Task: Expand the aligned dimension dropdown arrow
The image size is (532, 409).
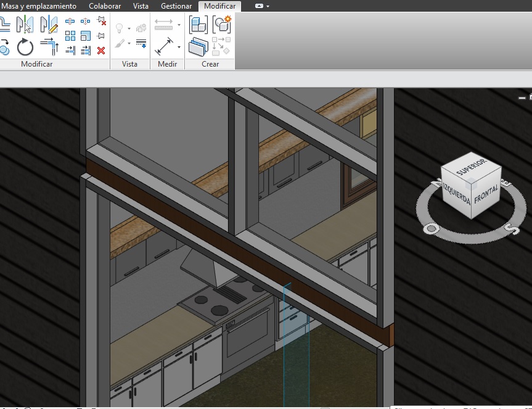Action: tap(179, 47)
